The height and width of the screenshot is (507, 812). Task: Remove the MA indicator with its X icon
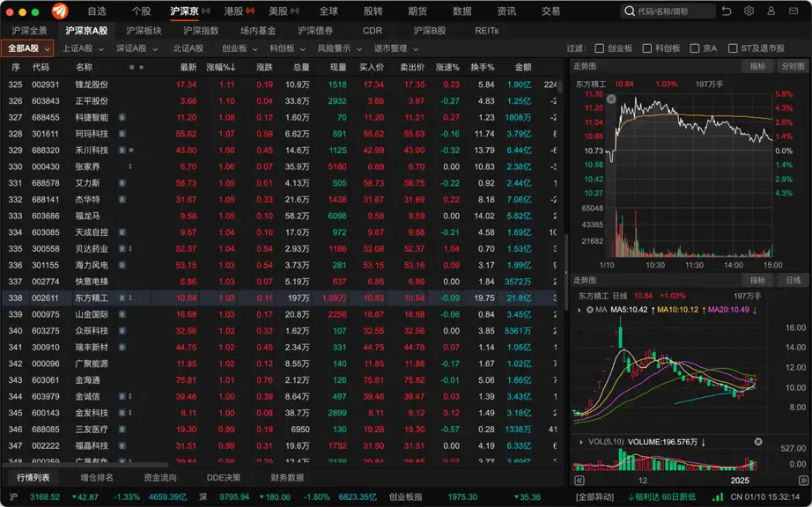pyautogui.click(x=589, y=310)
